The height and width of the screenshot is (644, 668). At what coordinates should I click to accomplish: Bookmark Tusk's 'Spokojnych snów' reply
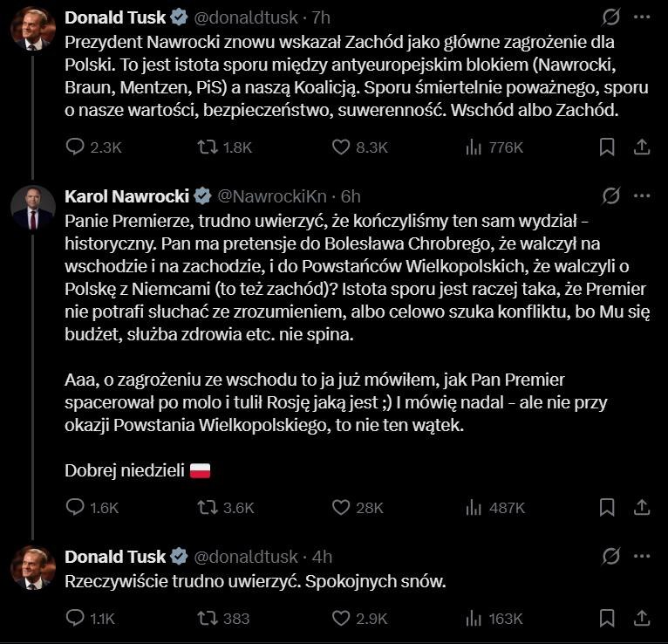(x=607, y=619)
